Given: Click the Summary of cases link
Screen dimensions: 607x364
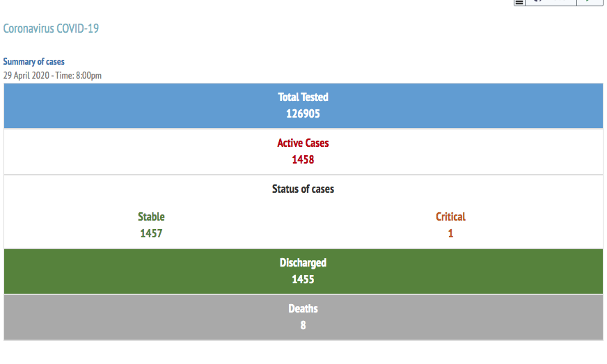Looking at the screenshot, I should click(33, 61).
